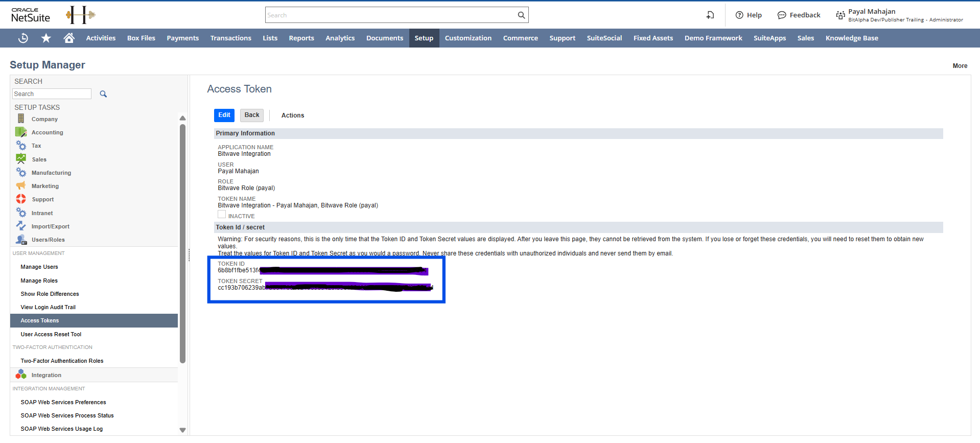Open the SuiteApps menu
Screen dimensions: 980x443
(769, 38)
